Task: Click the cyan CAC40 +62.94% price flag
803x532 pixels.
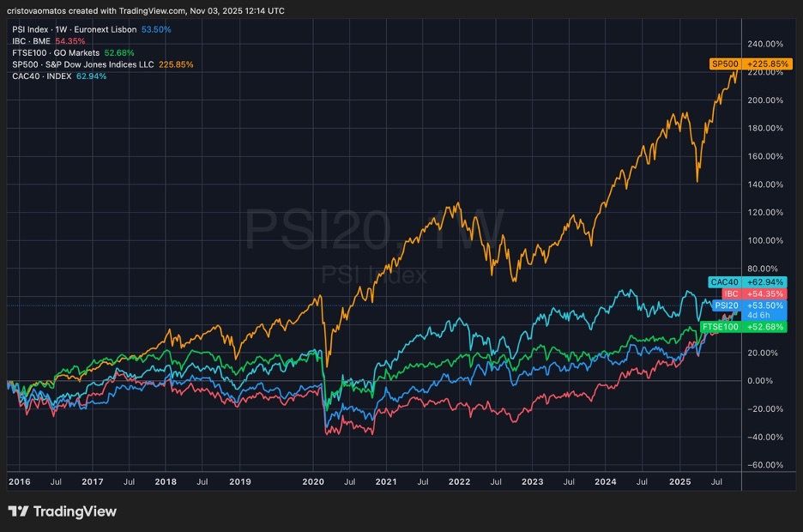Action: click(748, 281)
